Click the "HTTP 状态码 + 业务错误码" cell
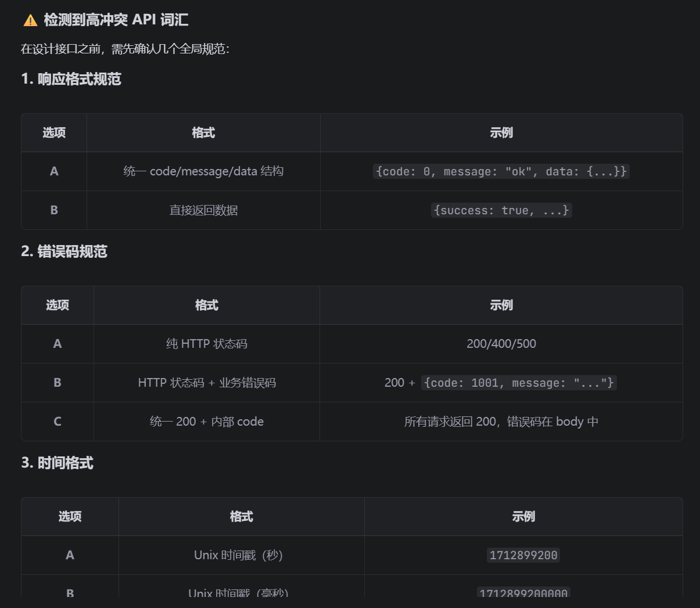Viewport: 700px width, 608px height. point(206,383)
